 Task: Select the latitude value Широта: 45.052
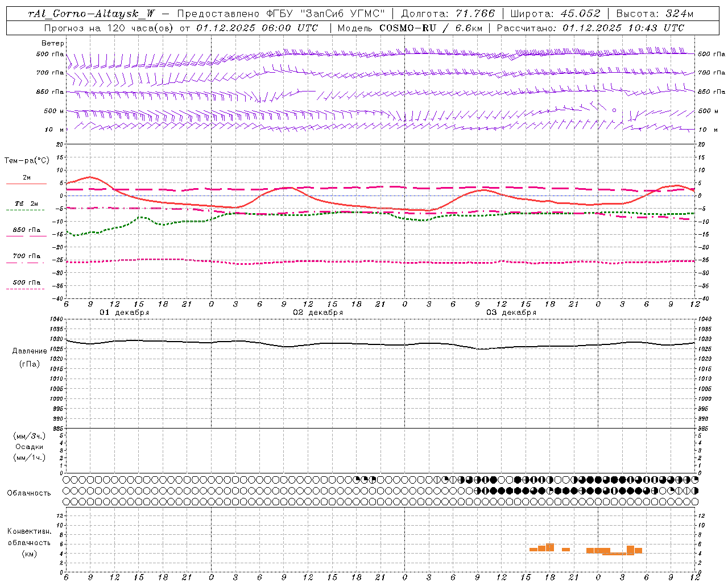click(x=555, y=14)
